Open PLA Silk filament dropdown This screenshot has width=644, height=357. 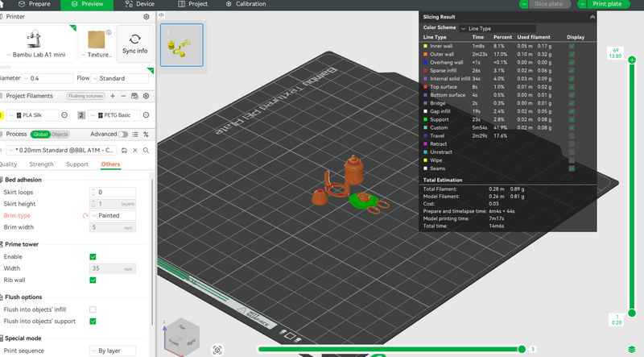(x=33, y=115)
